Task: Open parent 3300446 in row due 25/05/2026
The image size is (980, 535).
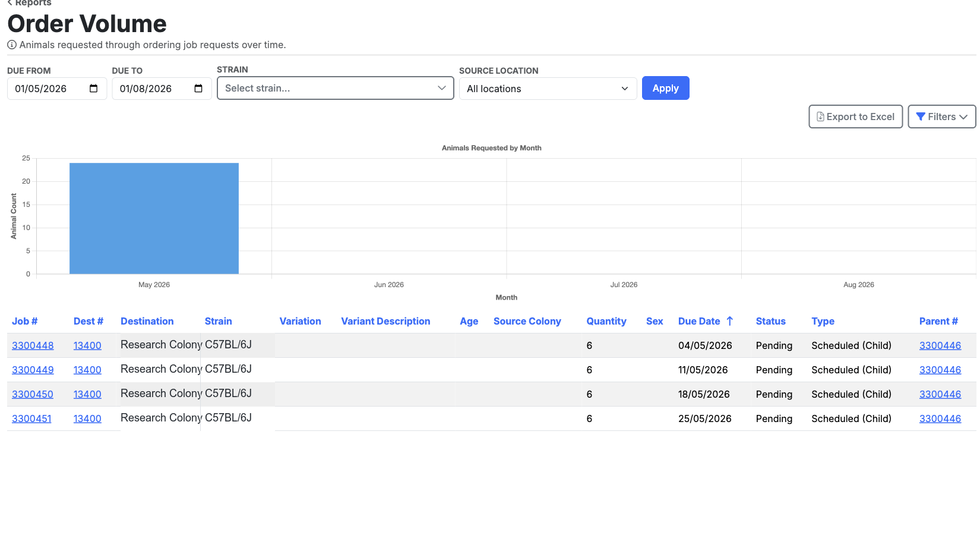Action: click(940, 418)
